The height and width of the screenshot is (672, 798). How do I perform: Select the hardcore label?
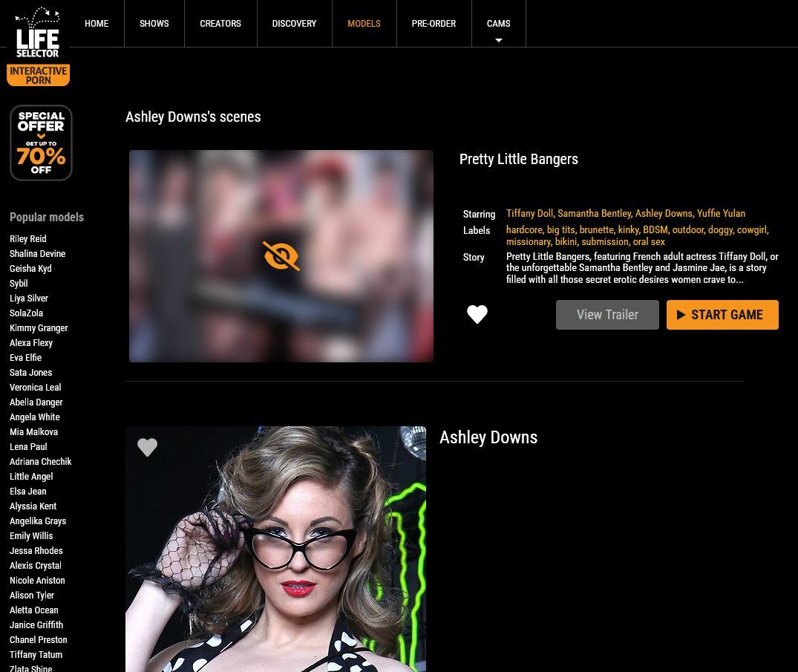[x=524, y=229]
